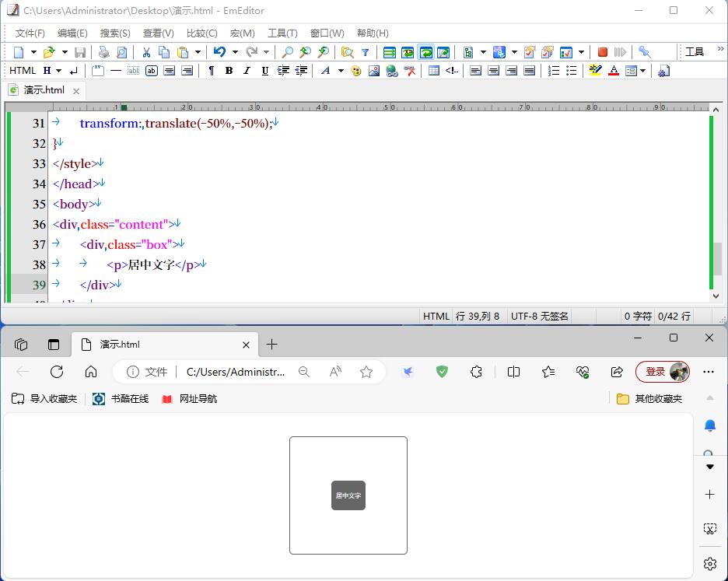Open 导入收藏夹 bookmark link
Screen dimensions: 728x581
44,398
